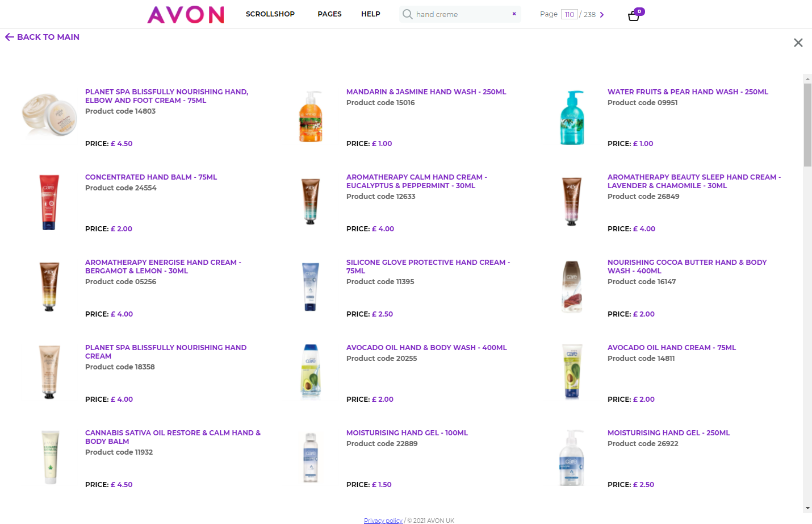
Task: Open Water Fruits & Pear bottle image
Action: click(x=572, y=117)
